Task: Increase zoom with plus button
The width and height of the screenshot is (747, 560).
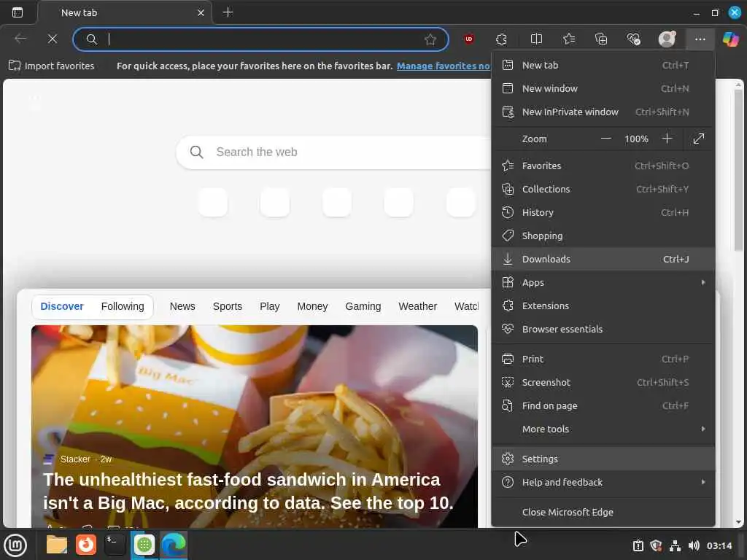Action: pos(667,139)
